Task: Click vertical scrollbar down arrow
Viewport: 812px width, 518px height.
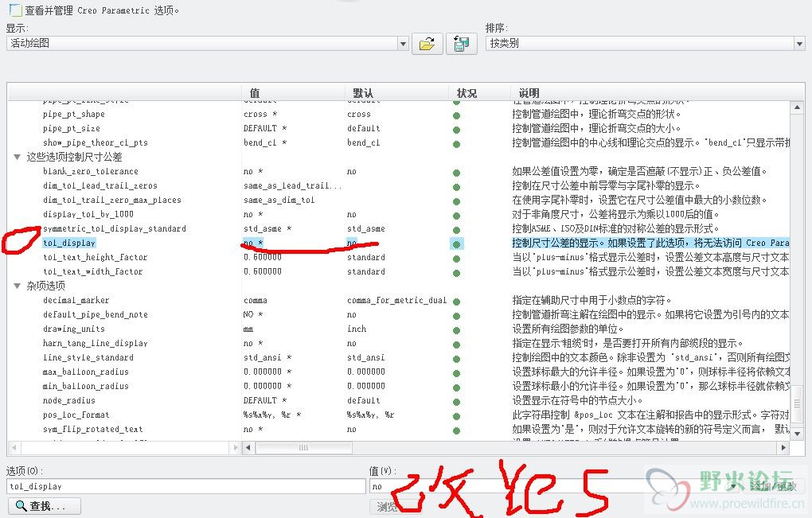Action: (x=797, y=434)
